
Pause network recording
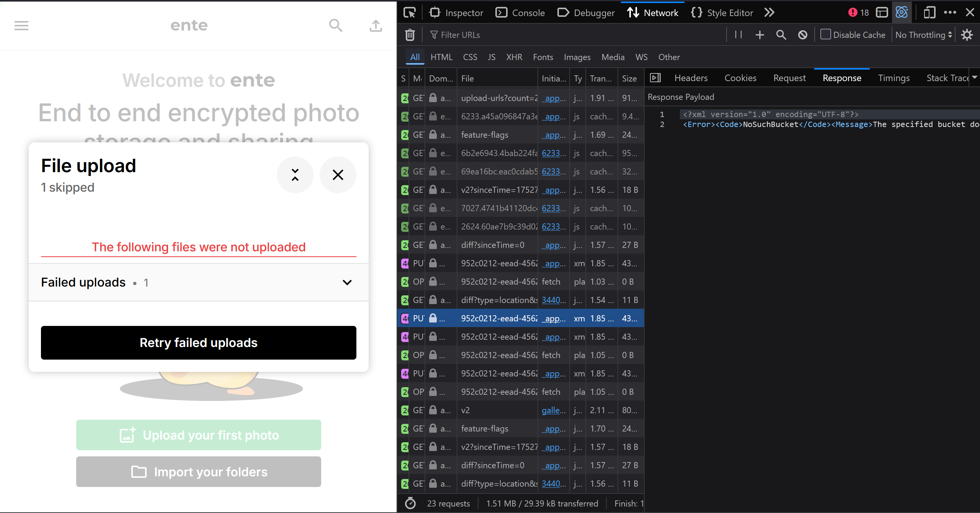[738, 35]
